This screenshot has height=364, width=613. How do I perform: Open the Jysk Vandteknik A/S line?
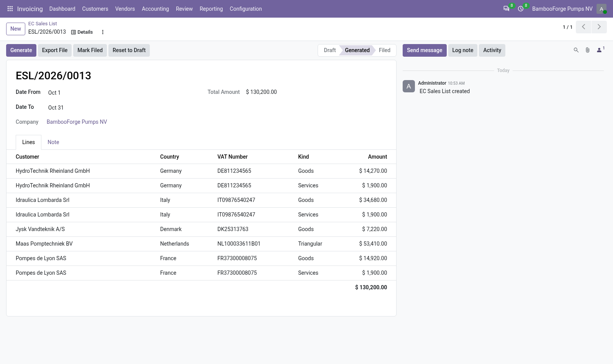(x=201, y=229)
